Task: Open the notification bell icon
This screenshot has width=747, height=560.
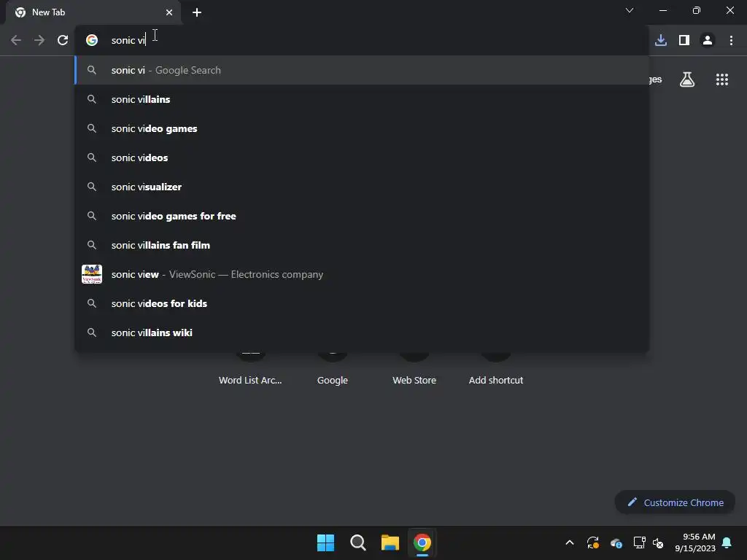Action: tap(727, 542)
